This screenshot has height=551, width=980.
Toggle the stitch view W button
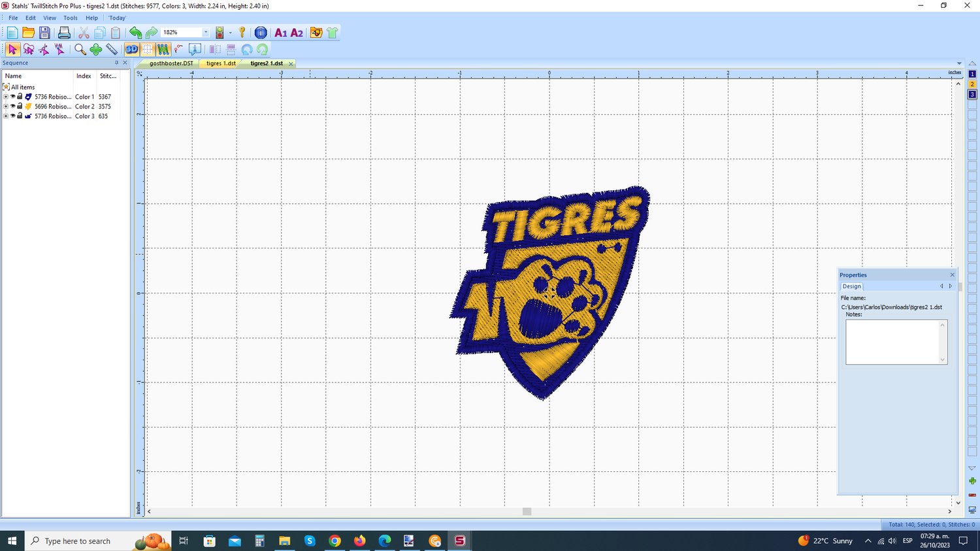pos(163,49)
